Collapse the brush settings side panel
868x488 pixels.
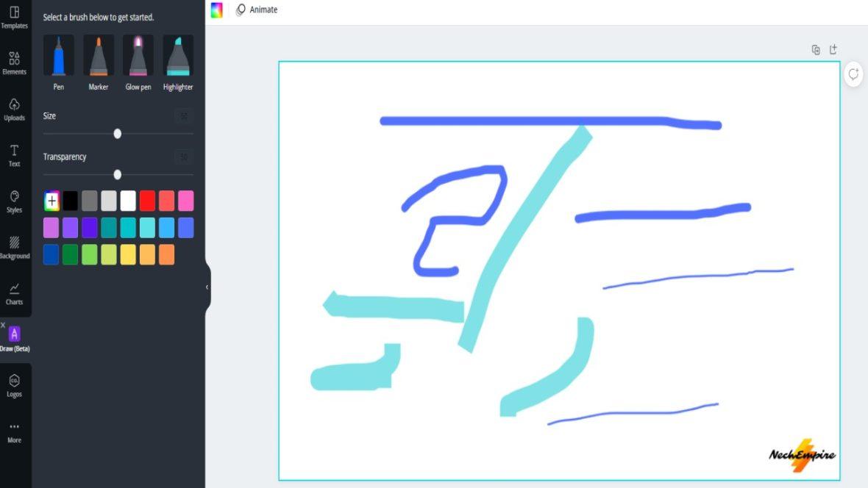(x=206, y=288)
